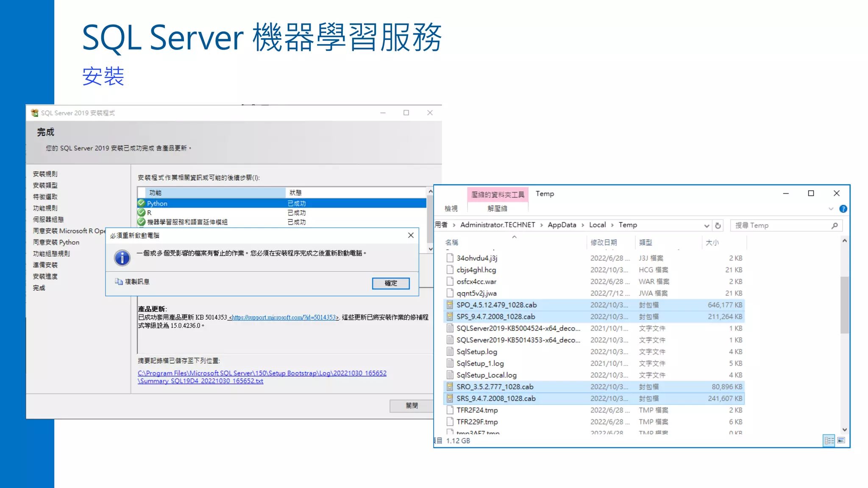
Task: Click AppData in the address breadcrumb
Action: (562, 225)
